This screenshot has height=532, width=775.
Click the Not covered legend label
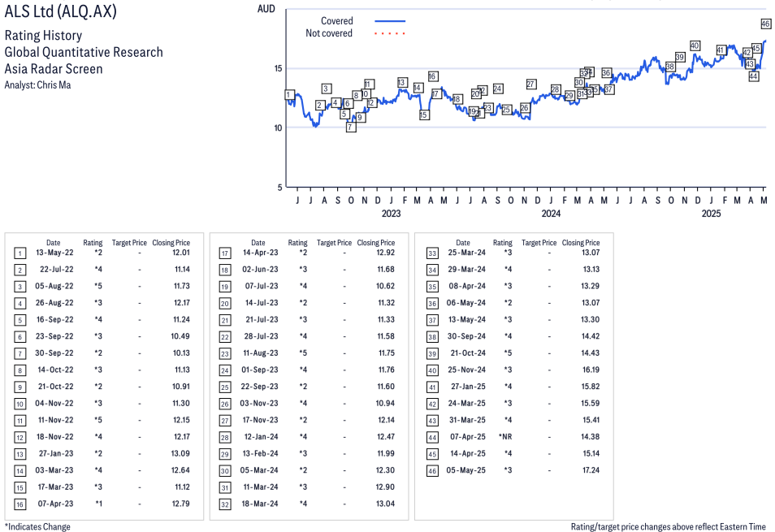point(329,33)
